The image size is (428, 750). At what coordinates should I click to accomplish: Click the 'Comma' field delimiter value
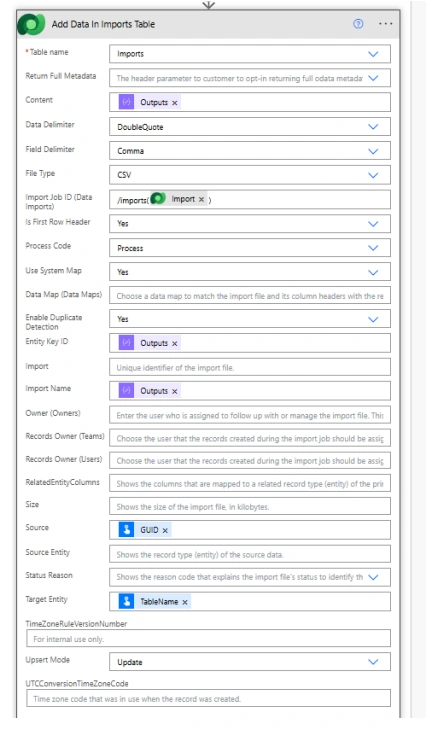tap(131, 151)
